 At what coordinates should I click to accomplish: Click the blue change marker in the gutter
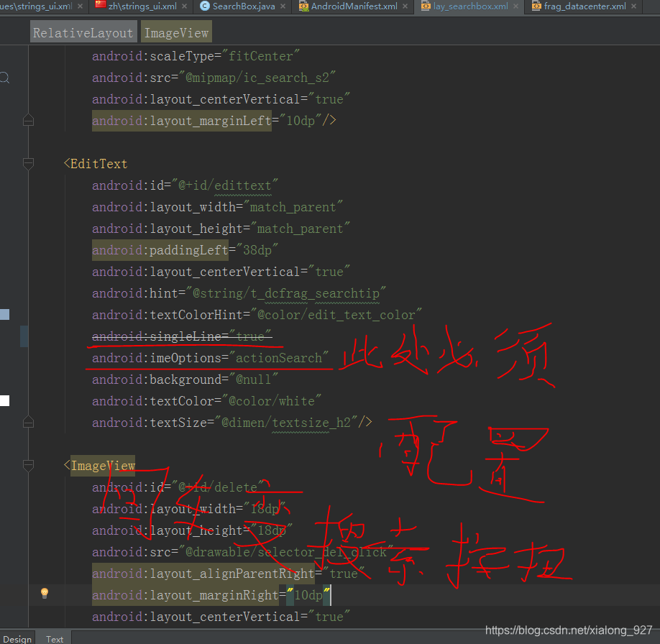click(x=5, y=314)
